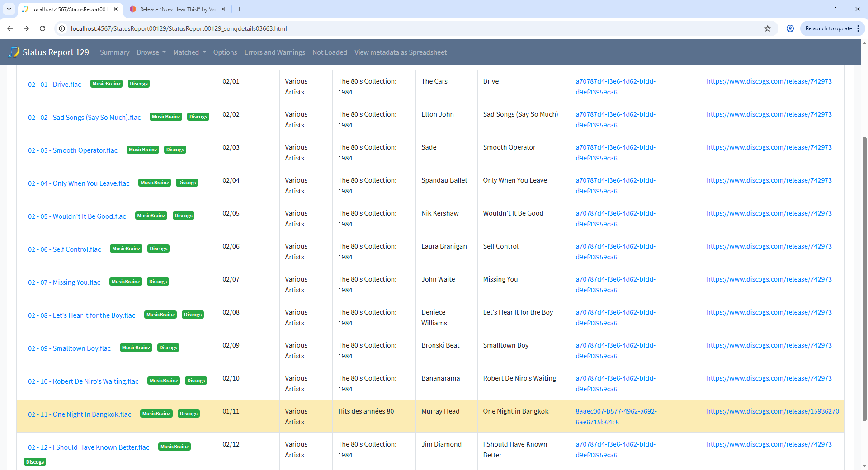Open Discogs release 15936270 link
The height and width of the screenshot is (470, 868).
773,411
